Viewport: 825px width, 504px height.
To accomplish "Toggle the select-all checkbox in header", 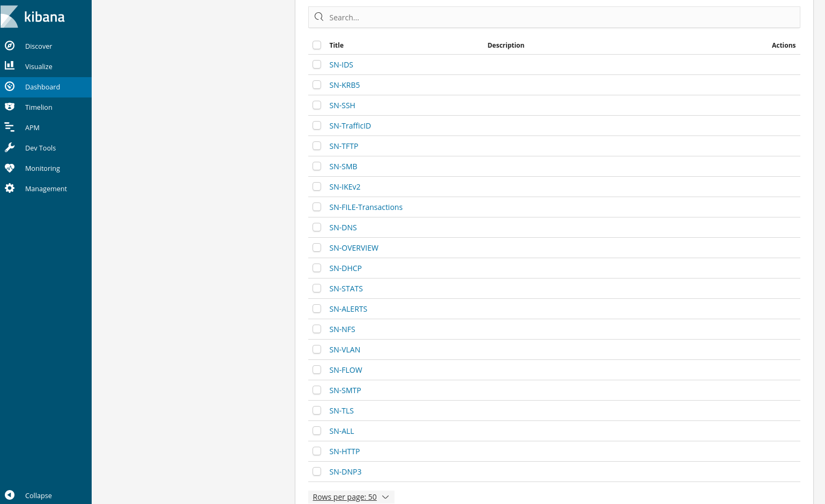I will [x=317, y=45].
